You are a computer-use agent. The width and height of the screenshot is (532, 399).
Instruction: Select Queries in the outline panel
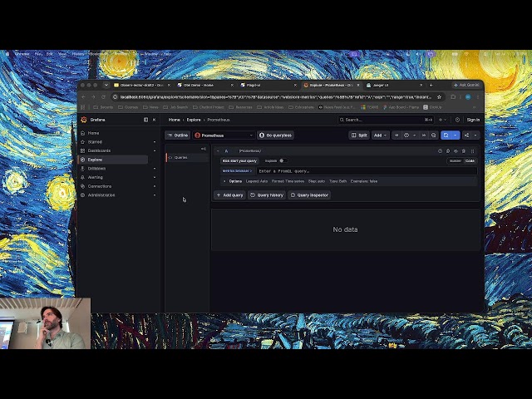point(187,157)
